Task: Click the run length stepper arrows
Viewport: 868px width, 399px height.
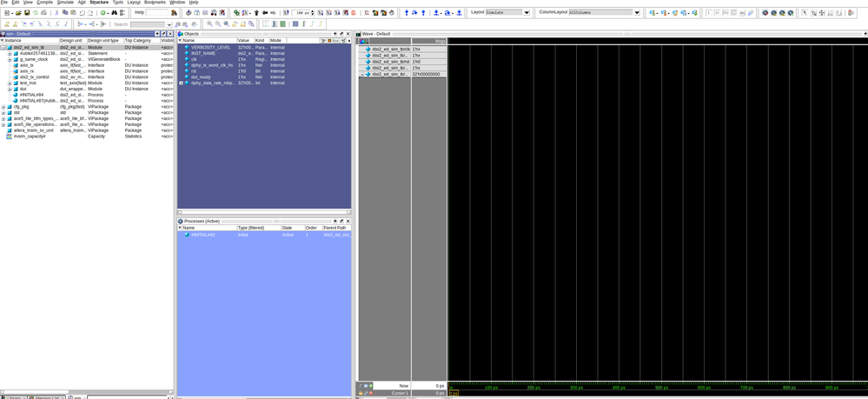Action: click(313, 12)
